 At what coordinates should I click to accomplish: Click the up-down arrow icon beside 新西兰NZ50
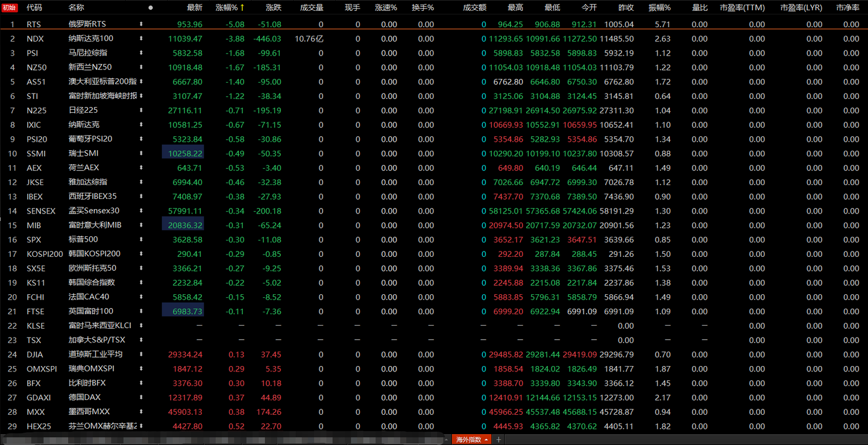(141, 68)
